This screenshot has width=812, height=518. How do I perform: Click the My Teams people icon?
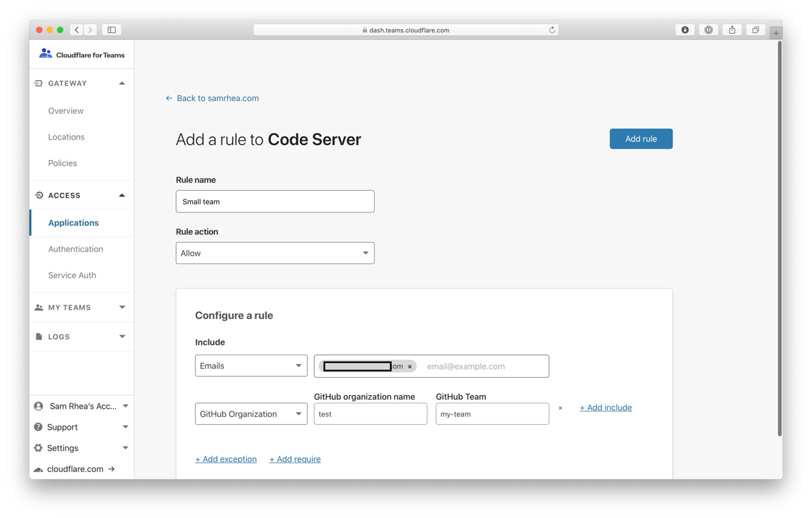(x=39, y=308)
